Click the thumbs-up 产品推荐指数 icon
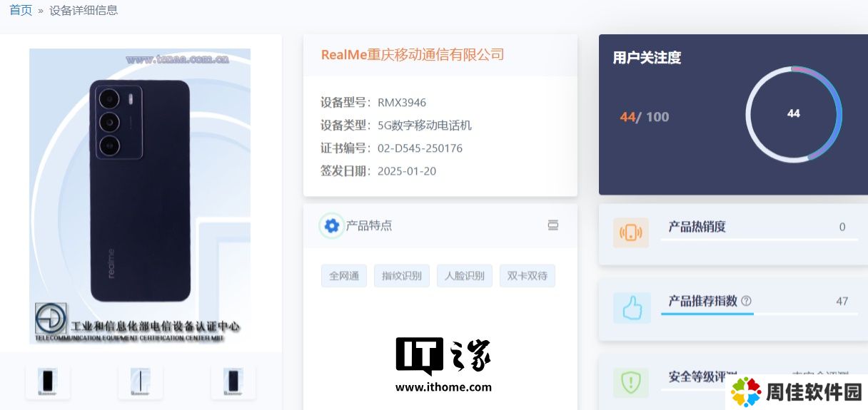Screen dimensions: 868x410 (632, 308)
